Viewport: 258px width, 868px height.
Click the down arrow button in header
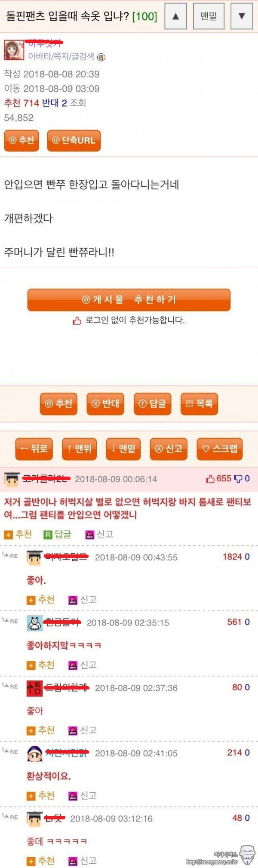pyautogui.click(x=242, y=16)
